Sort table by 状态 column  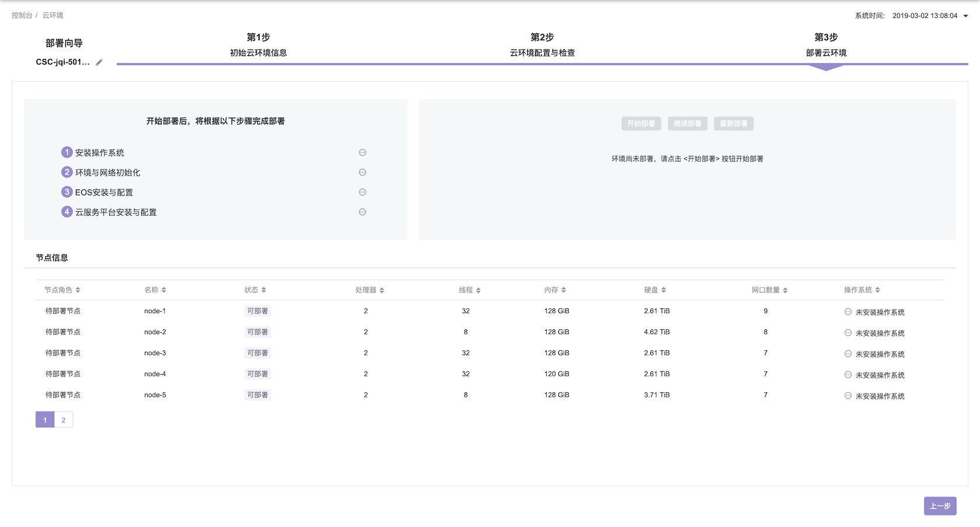tap(264, 290)
